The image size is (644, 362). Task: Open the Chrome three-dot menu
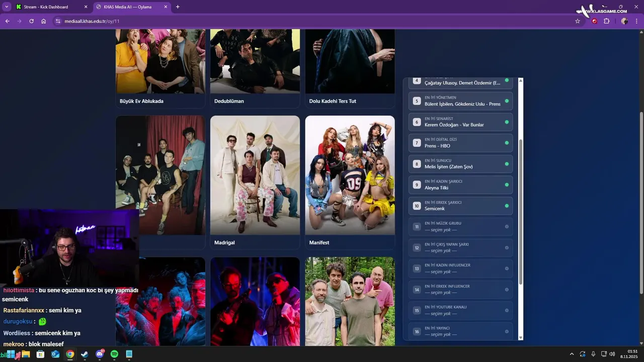637,21
